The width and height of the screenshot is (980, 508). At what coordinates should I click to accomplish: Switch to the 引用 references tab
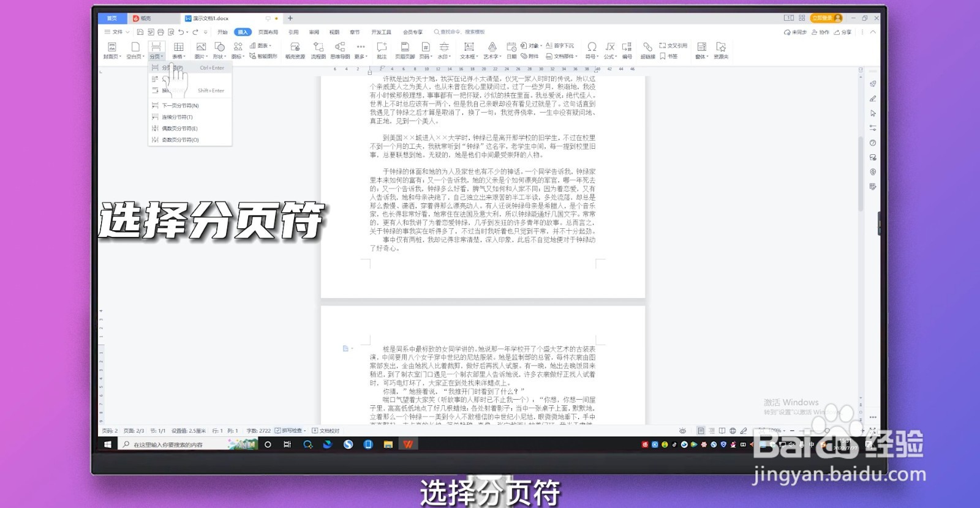tap(293, 32)
